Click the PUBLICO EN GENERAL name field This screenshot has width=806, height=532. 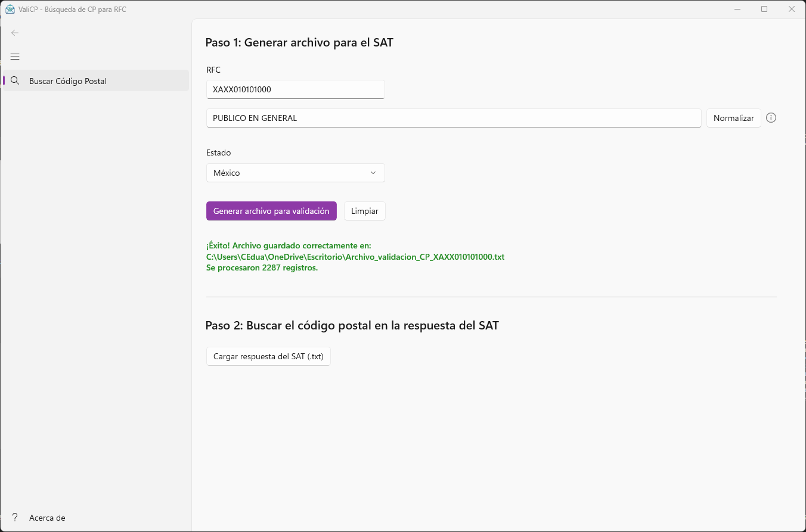tap(453, 118)
